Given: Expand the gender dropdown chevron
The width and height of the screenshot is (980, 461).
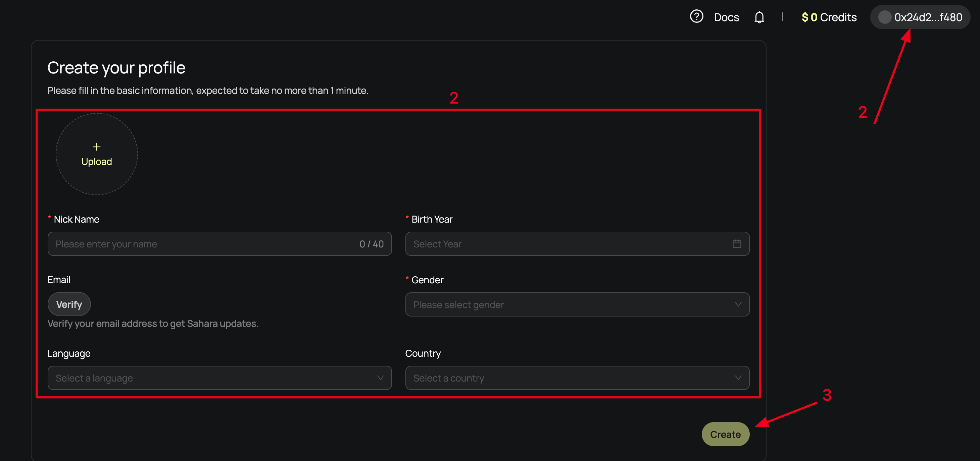Looking at the screenshot, I should pyautogui.click(x=738, y=304).
